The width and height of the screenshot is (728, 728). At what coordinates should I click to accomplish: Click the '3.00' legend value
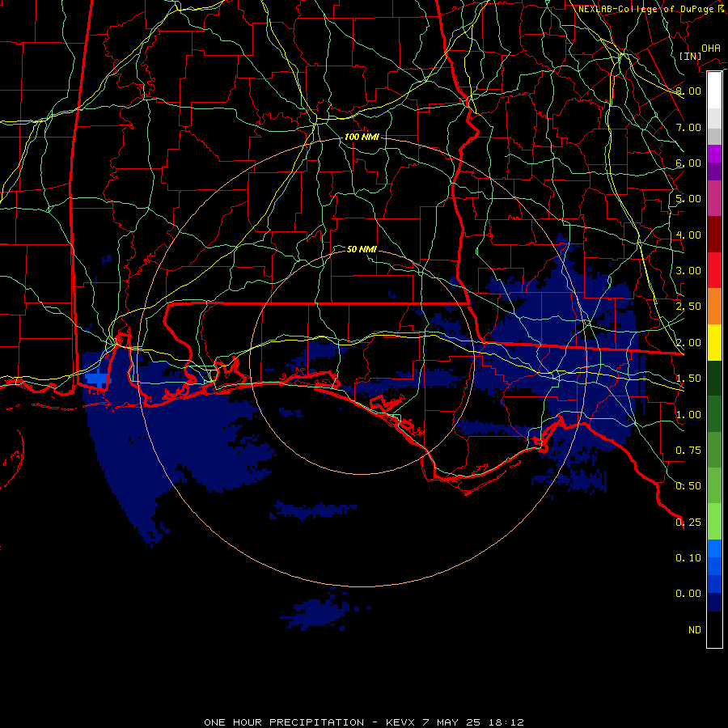(688, 271)
